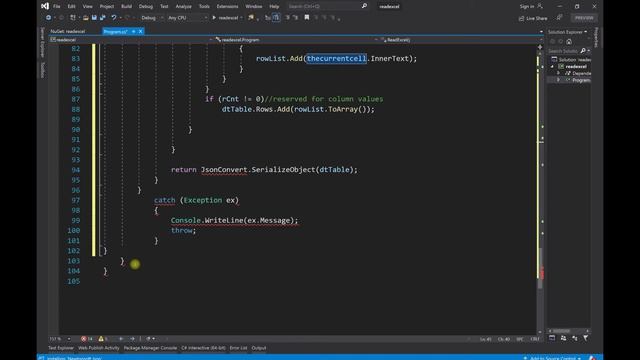The image size is (640, 360).
Task: Open the readexcel project navigation dropdown
Action: click(131, 40)
